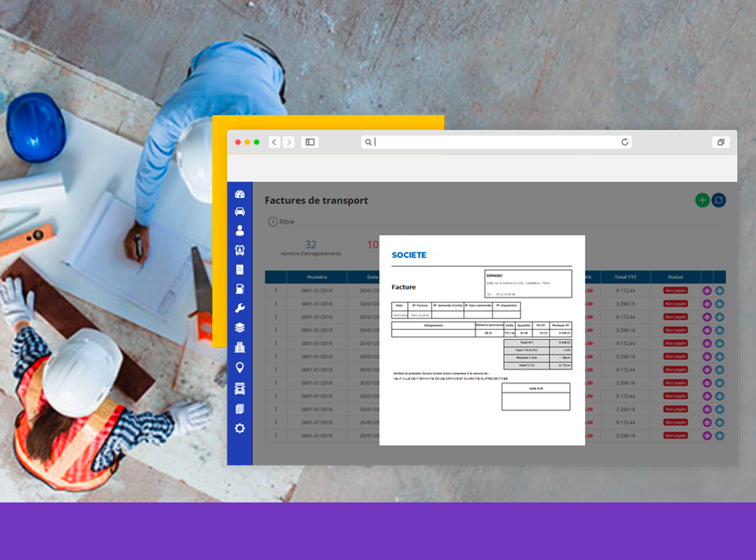Click the delivery truck icon in sidebar
The height and width of the screenshot is (560, 756).
(240, 250)
